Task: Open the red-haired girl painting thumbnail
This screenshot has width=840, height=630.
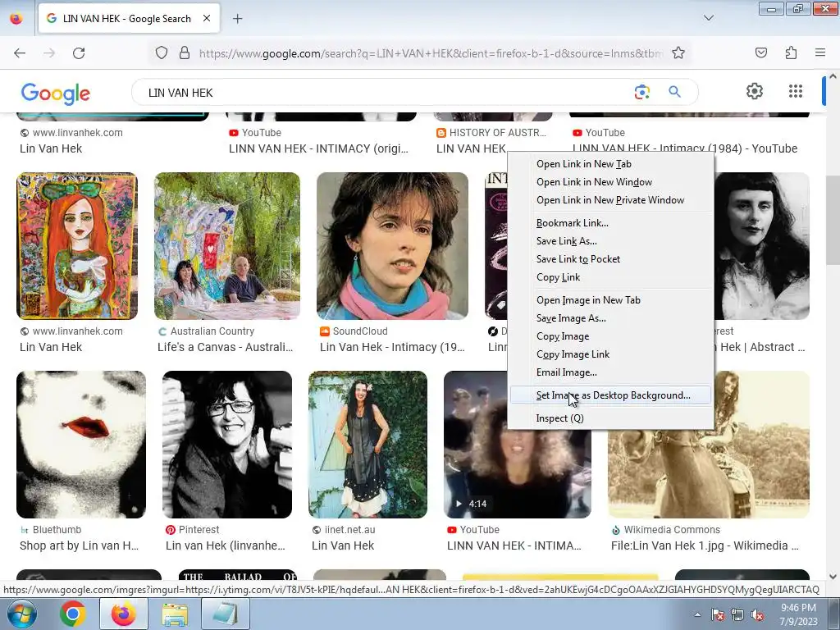Action: (77, 246)
